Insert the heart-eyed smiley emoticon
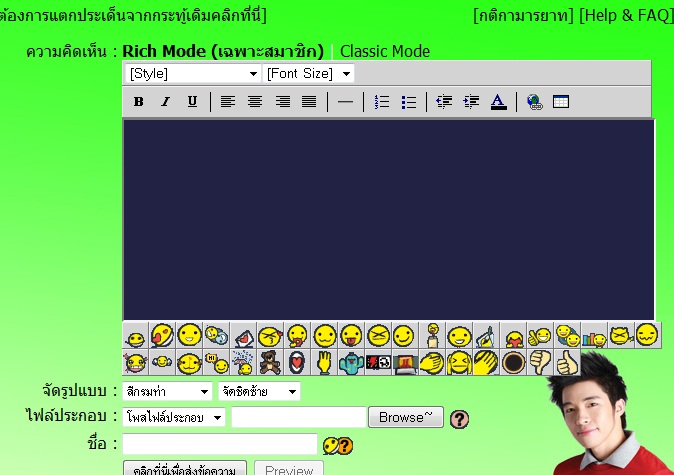 tap(162, 335)
